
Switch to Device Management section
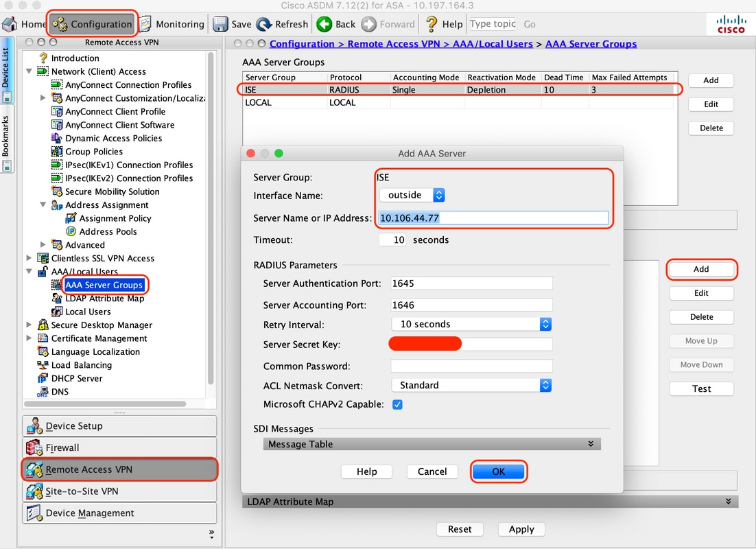tap(119, 513)
